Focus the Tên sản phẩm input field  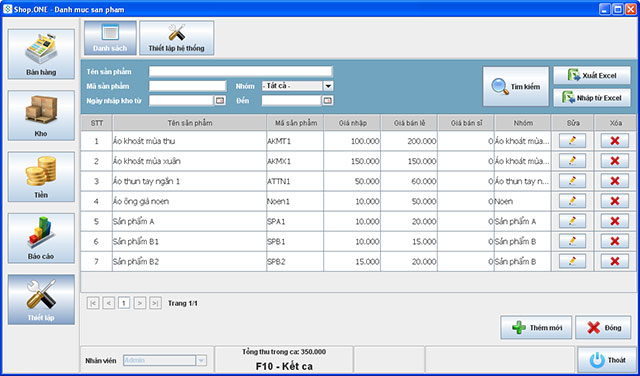point(240,71)
